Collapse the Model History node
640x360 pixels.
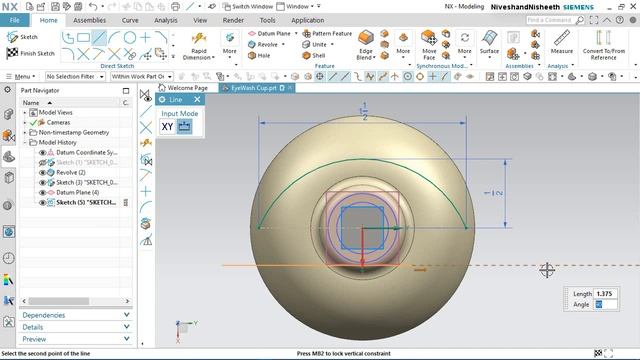coord(25,142)
